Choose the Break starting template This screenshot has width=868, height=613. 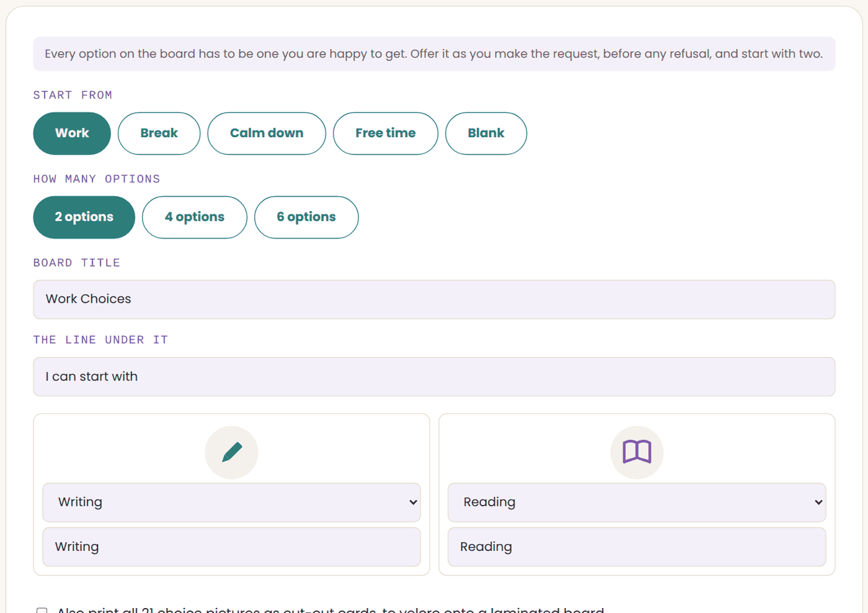[159, 133]
